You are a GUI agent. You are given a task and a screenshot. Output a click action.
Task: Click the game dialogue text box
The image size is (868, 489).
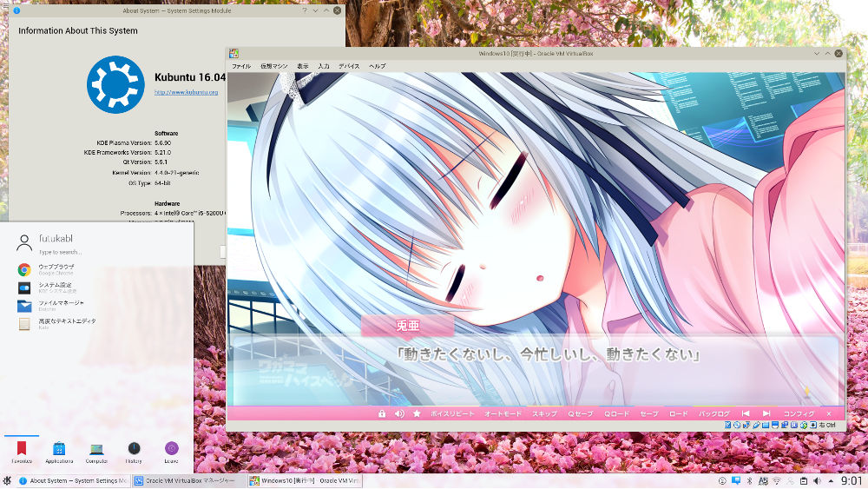[x=536, y=370]
